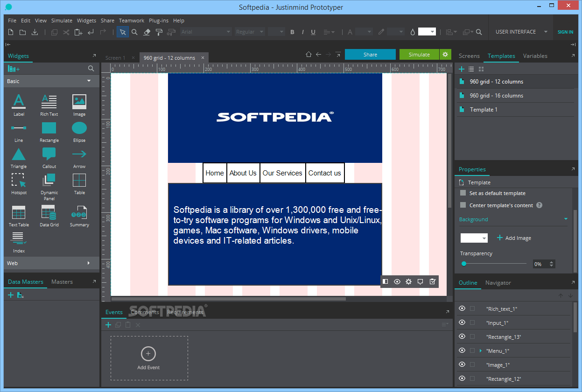Open the Teamwork menu

[132, 21]
